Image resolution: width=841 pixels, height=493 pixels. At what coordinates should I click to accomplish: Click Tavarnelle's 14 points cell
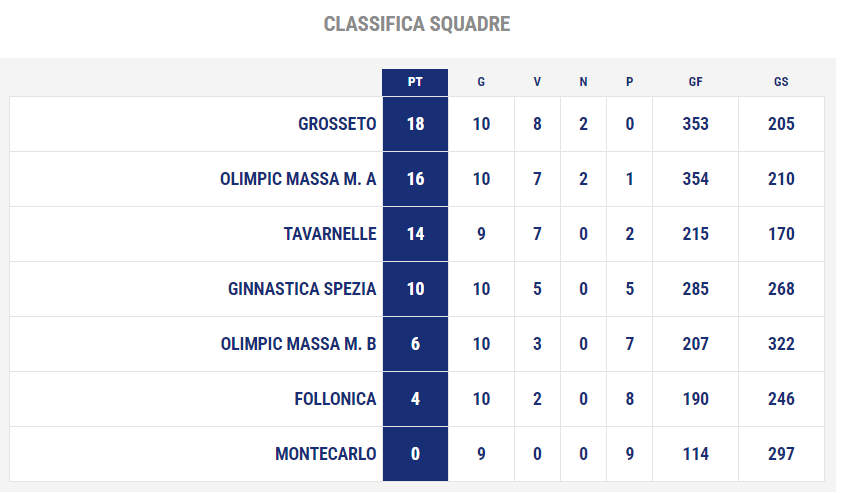415,234
